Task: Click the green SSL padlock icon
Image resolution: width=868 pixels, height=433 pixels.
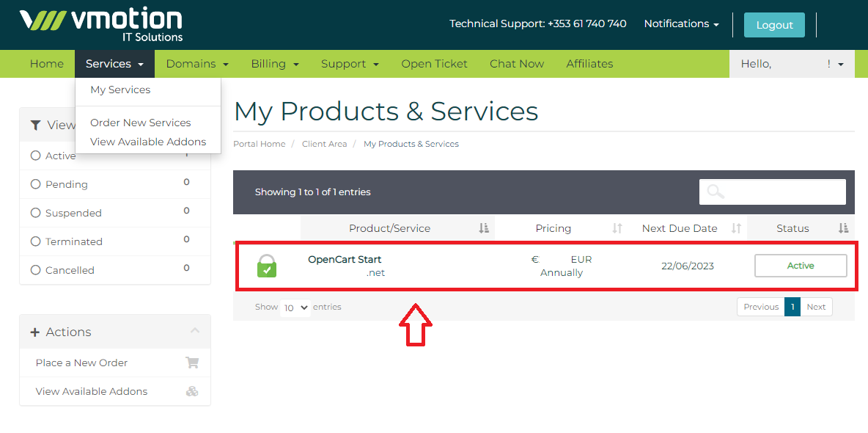Action: click(x=267, y=266)
